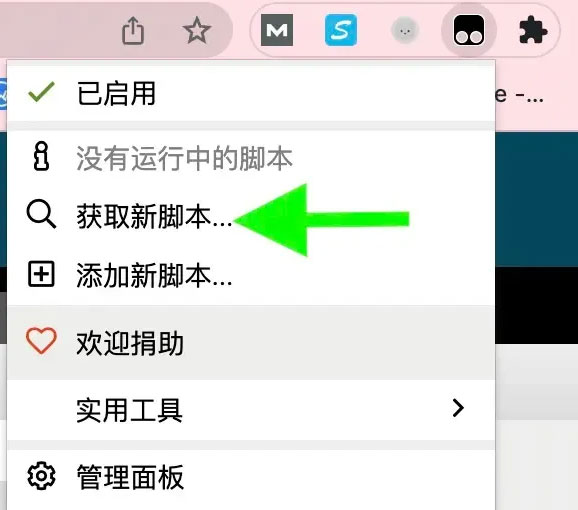The height and width of the screenshot is (510, 578).
Task: Click the gray M extension icon
Action: tap(277, 30)
